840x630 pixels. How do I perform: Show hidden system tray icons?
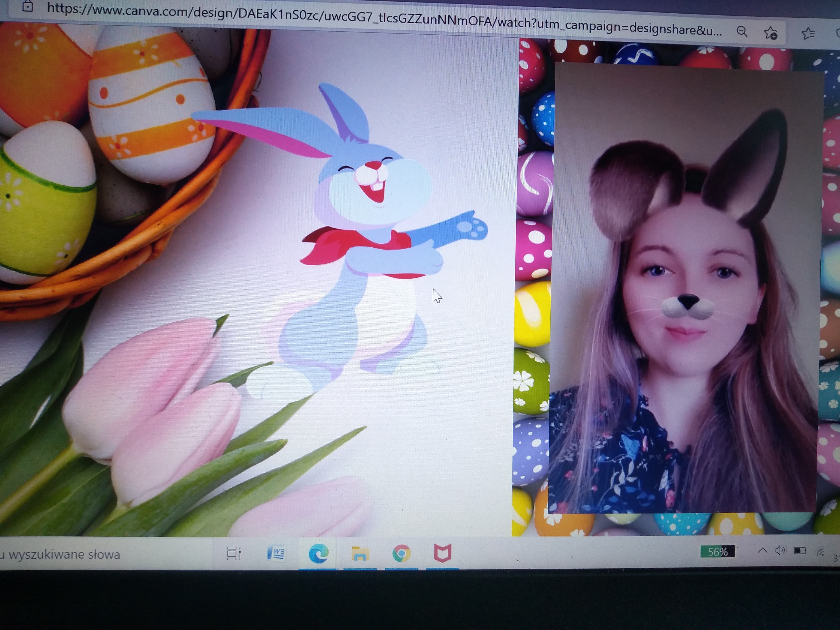click(762, 550)
